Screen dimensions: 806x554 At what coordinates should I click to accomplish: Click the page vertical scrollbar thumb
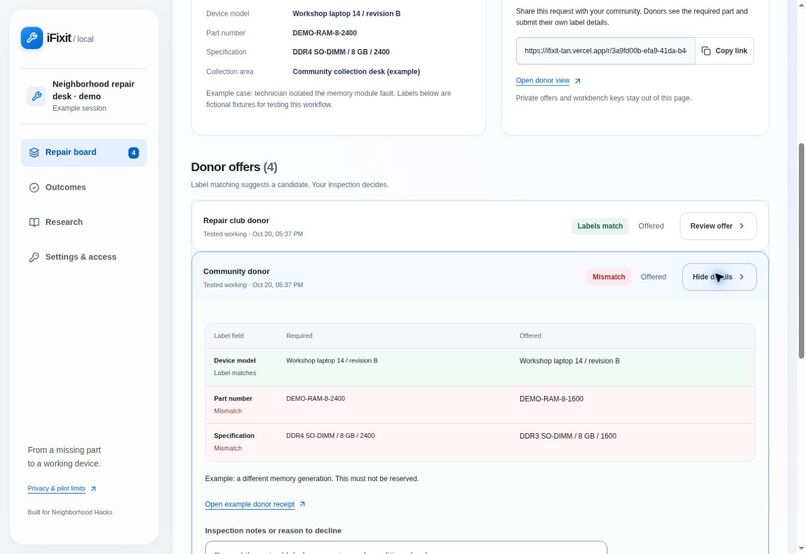801,251
